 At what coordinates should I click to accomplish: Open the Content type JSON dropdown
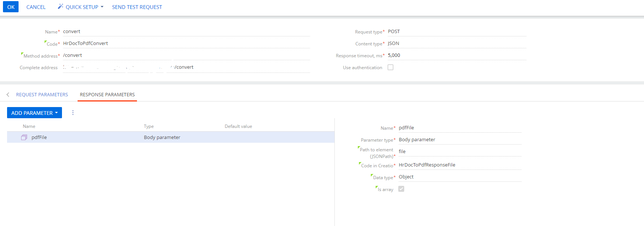coord(457,43)
